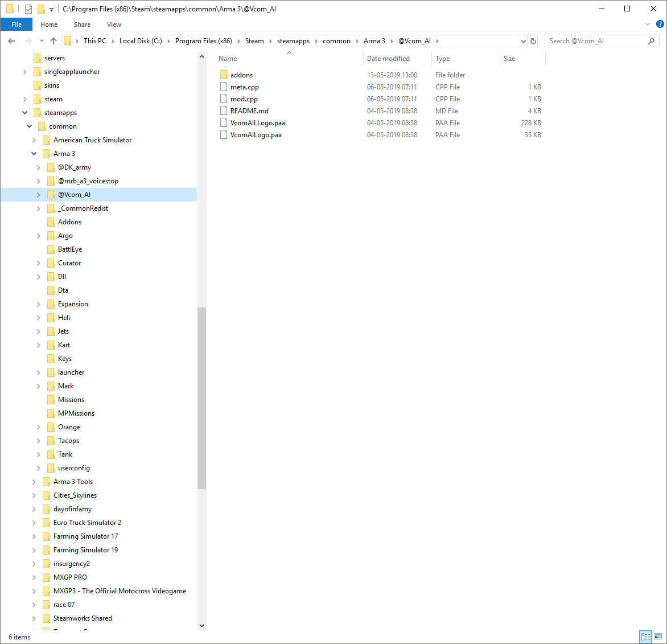Click the mod.cpp file icon
The image size is (667, 644).
coord(224,99)
